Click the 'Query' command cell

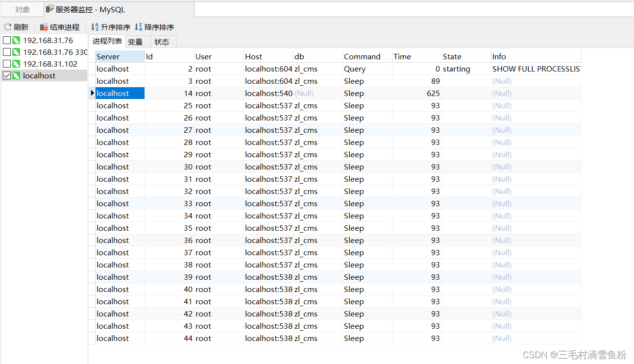367,69
